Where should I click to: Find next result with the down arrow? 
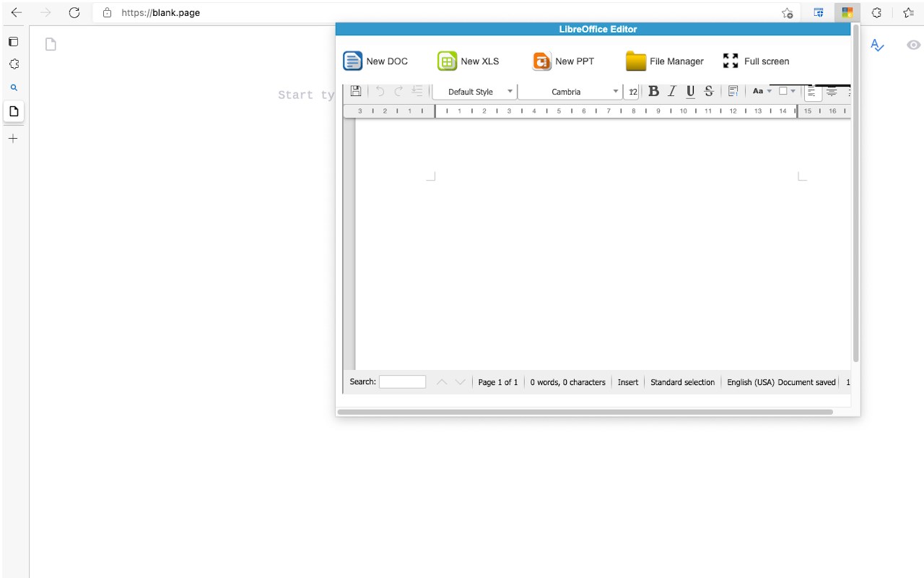[460, 382]
